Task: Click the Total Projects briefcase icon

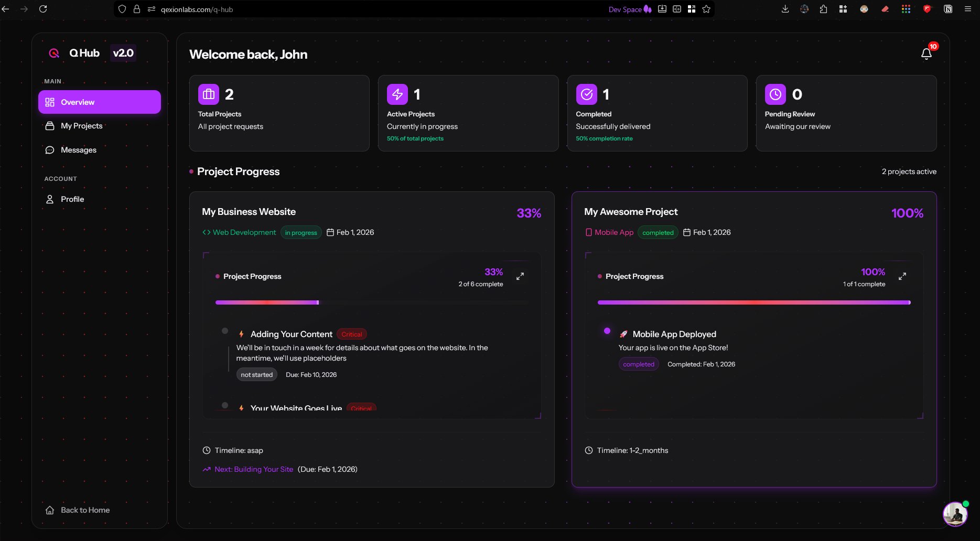Action: 208,94
